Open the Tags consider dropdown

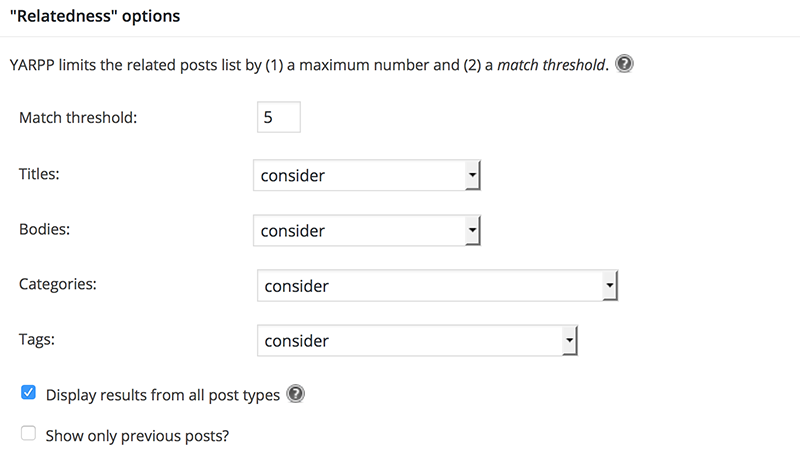click(417, 340)
